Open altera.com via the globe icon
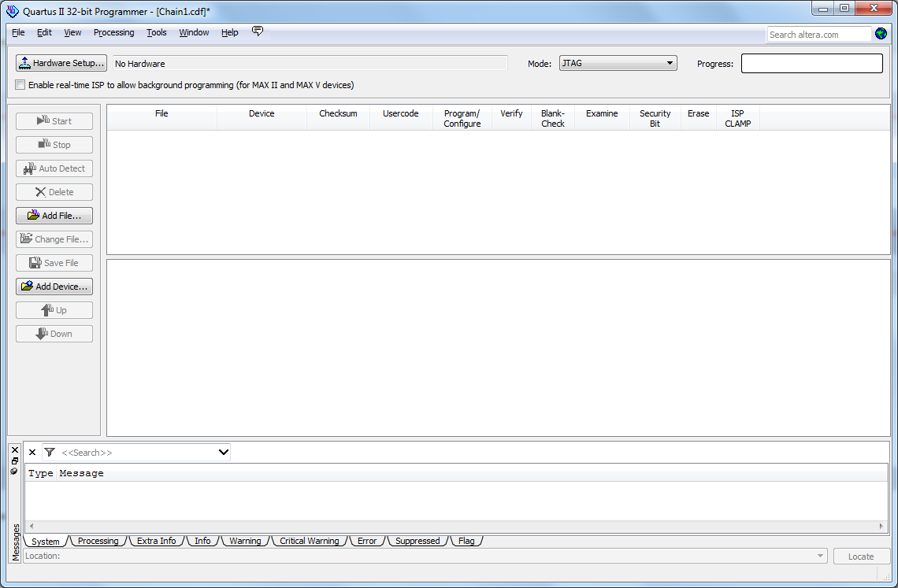The image size is (898, 588). click(881, 34)
